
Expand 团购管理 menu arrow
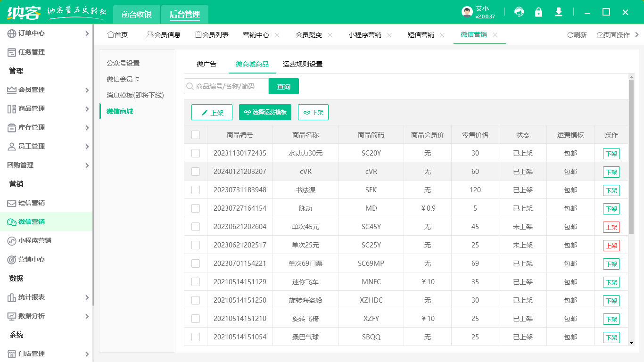(x=87, y=165)
